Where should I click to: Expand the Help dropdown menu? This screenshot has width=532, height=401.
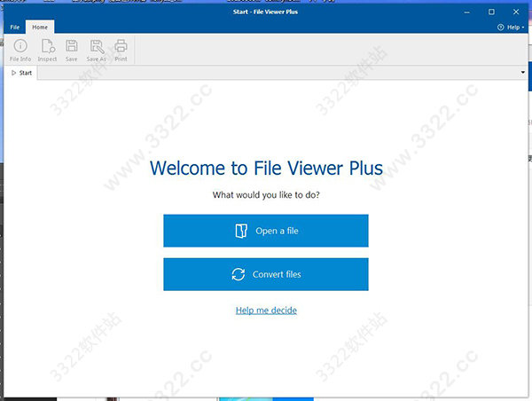(x=511, y=28)
